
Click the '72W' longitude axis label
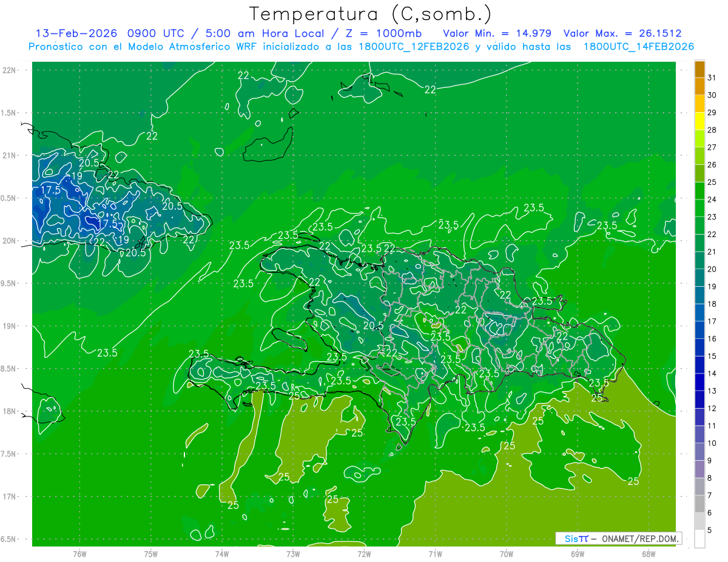(364, 554)
